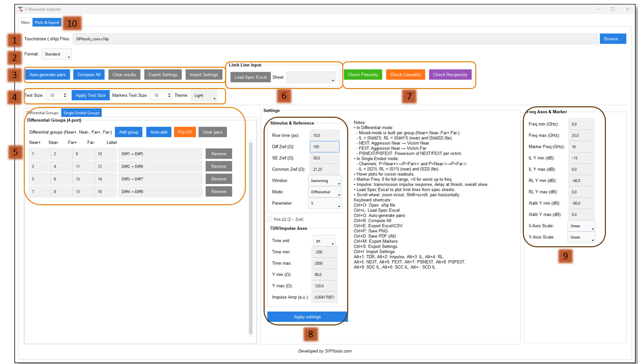Click the IL Y min (dB) field

[x=581, y=158]
